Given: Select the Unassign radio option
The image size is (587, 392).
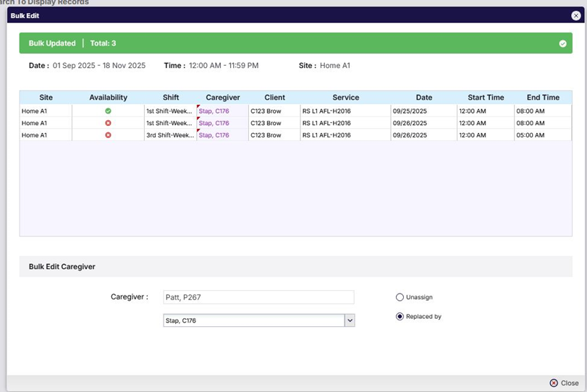Looking at the screenshot, I should (x=400, y=297).
